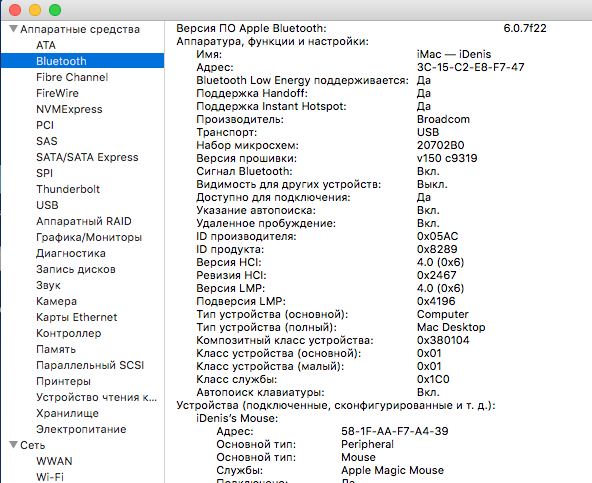Click composite class value 0x380104

click(x=443, y=340)
